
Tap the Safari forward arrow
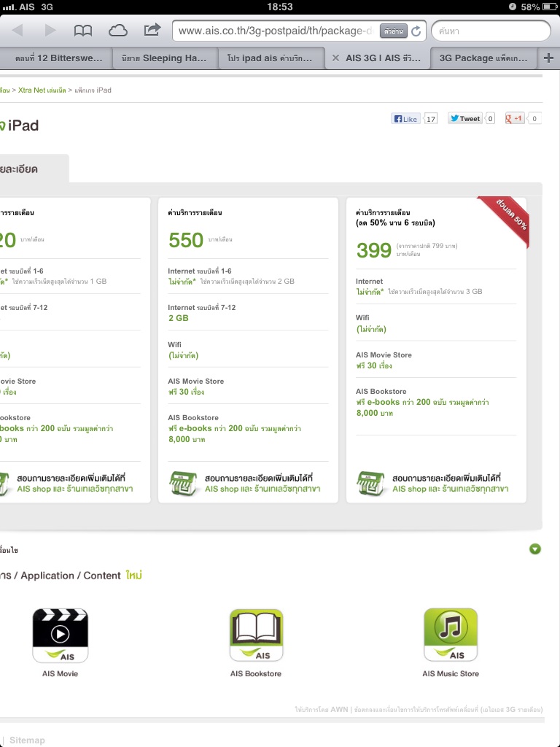pos(50,31)
